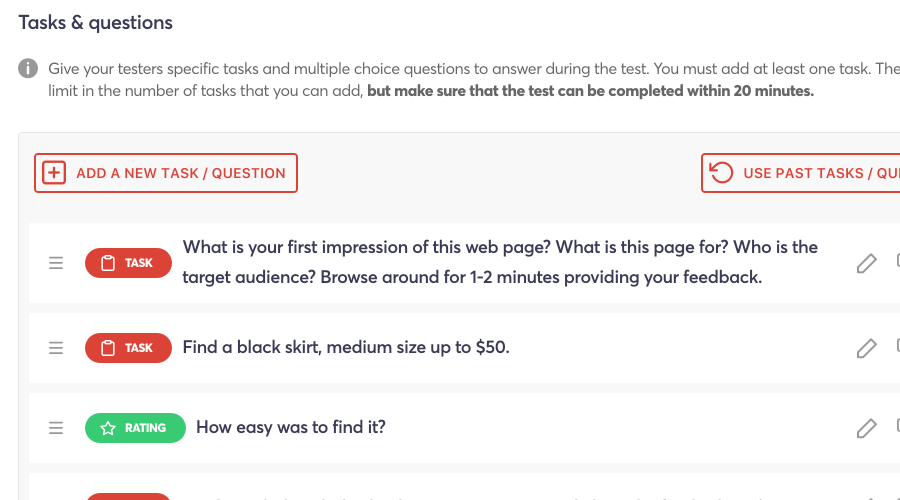The image size is (900, 500).
Task: Click the red TASK badge on first impression row
Action: (x=128, y=263)
